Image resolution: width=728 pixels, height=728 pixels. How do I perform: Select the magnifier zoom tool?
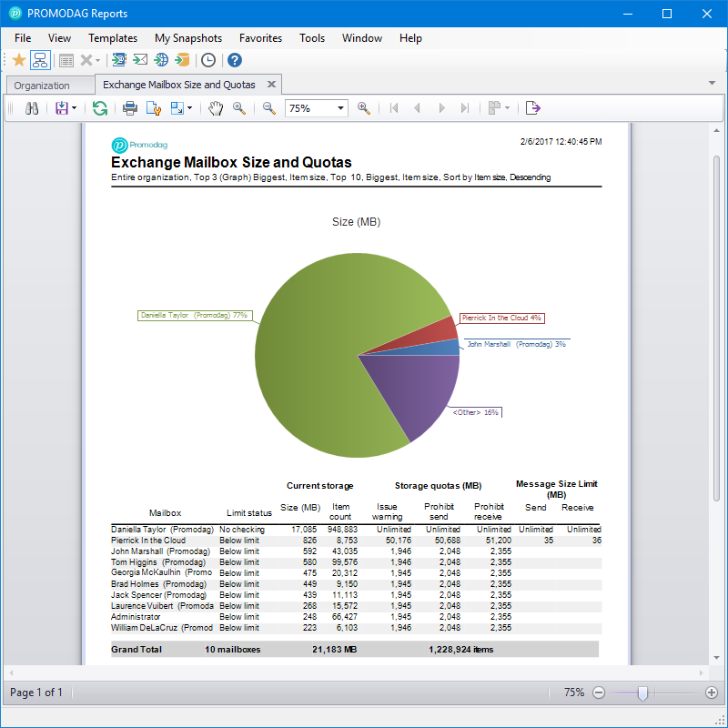(x=239, y=108)
